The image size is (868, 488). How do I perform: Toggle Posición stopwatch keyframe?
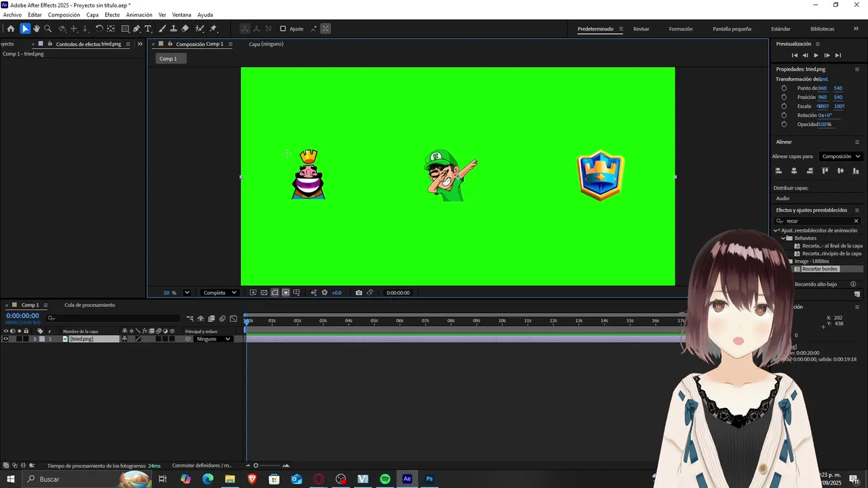coord(784,97)
